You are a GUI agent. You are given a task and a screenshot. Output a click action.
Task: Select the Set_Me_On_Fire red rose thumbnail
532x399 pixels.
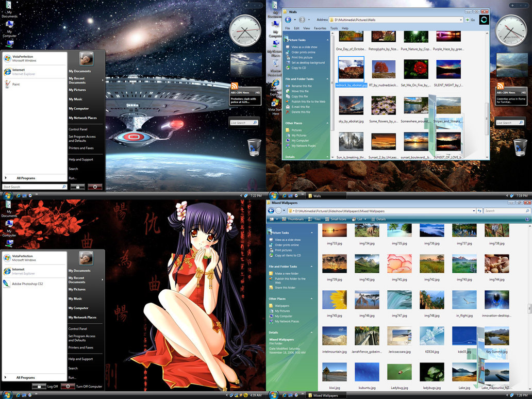click(416, 69)
